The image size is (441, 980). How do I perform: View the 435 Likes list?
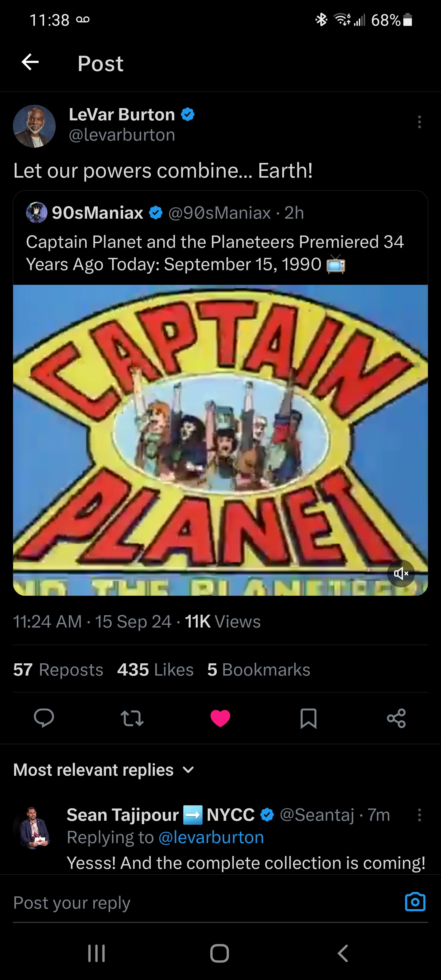pyautogui.click(x=155, y=669)
